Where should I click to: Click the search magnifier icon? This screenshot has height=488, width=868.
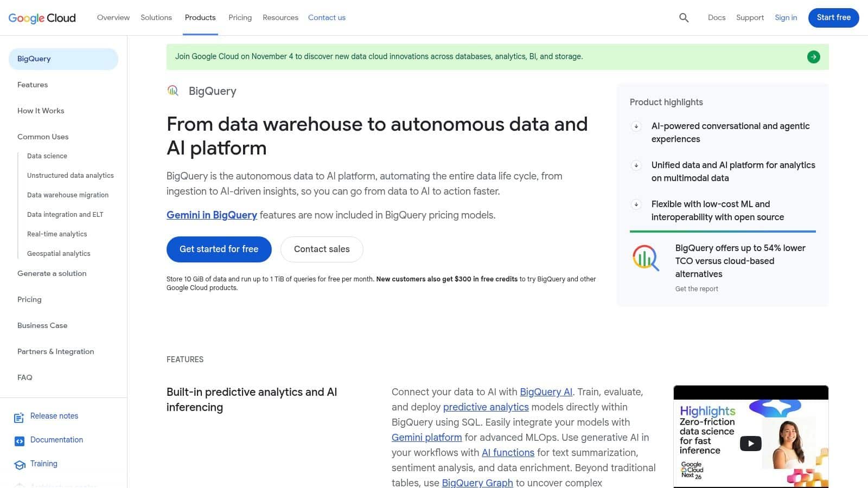(x=684, y=18)
